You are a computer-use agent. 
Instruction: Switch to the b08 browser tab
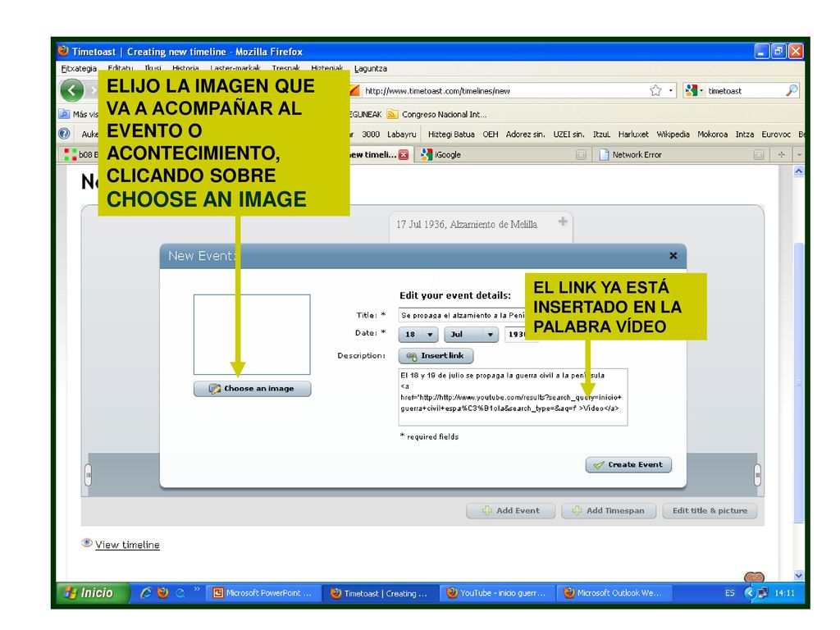[x=80, y=154]
